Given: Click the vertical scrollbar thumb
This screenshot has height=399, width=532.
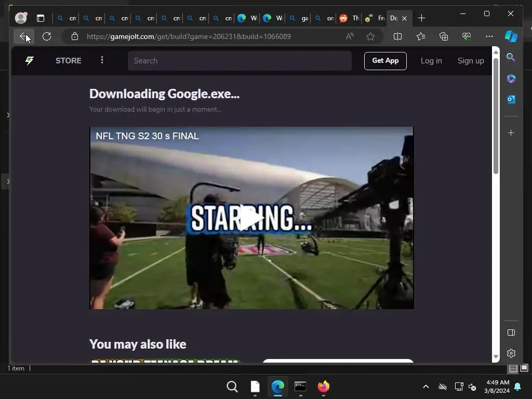Looking at the screenshot, I should point(496,116).
